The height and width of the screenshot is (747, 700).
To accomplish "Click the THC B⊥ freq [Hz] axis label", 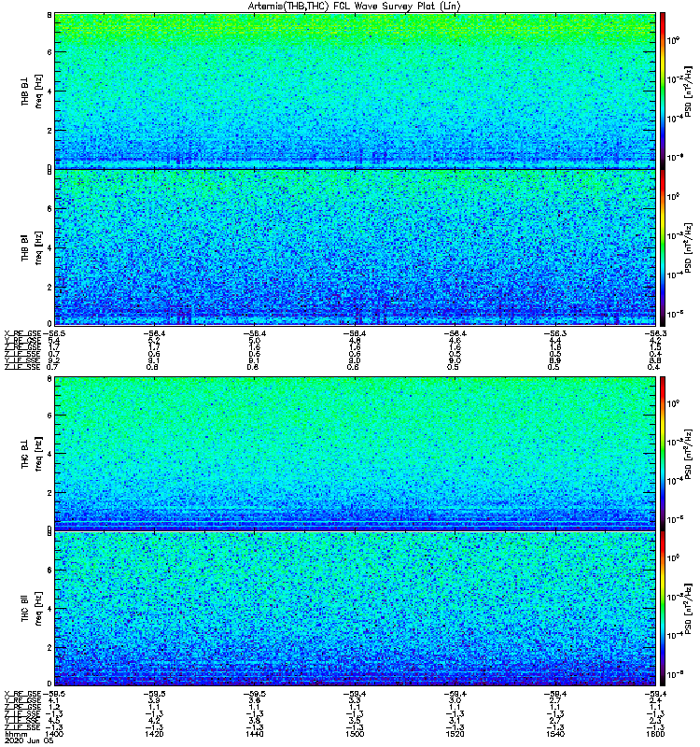I will [x=32, y=454].
